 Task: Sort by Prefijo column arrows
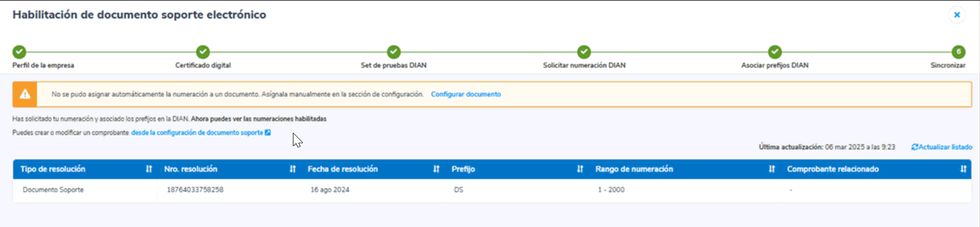pyautogui.click(x=580, y=169)
